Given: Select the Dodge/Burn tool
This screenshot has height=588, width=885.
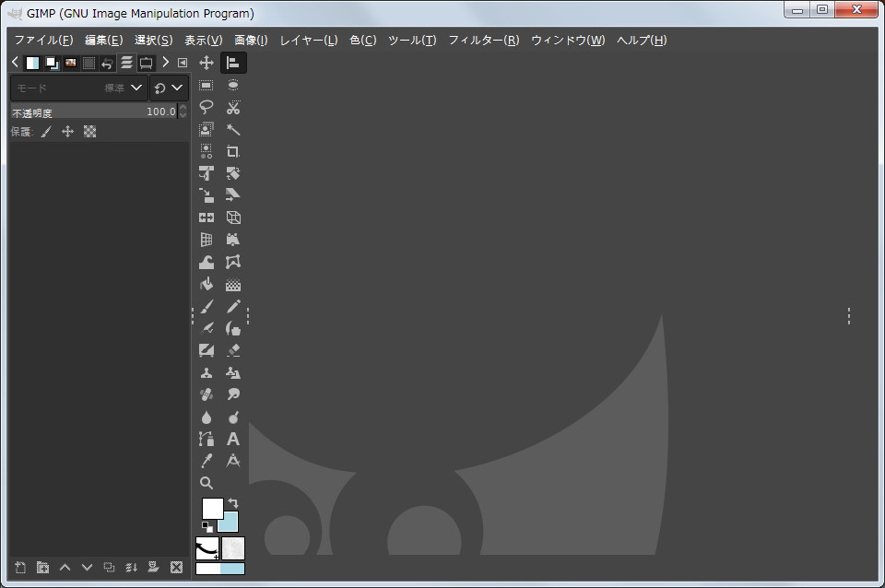Looking at the screenshot, I should [x=233, y=417].
